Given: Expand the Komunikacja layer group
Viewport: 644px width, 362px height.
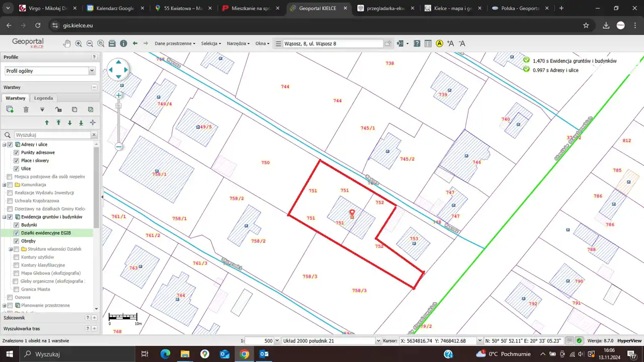Looking at the screenshot, I should 4,185.
